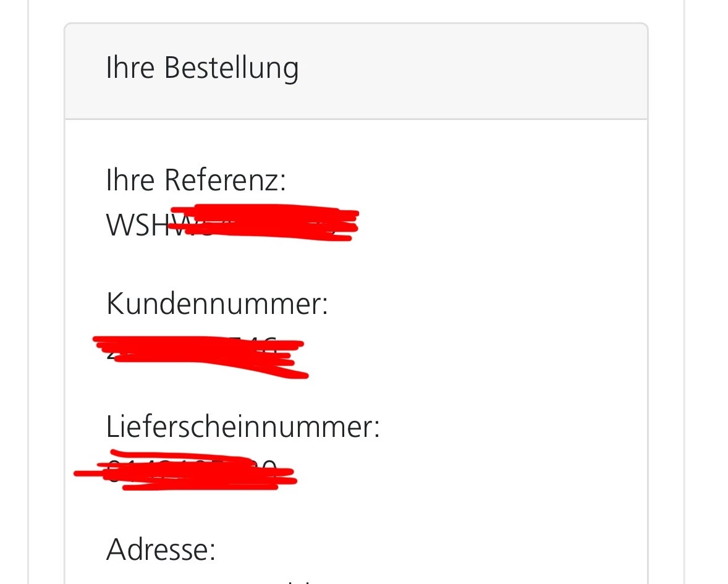Select the "Adresse:" label
The height and width of the screenshot is (584, 728).
point(161,549)
